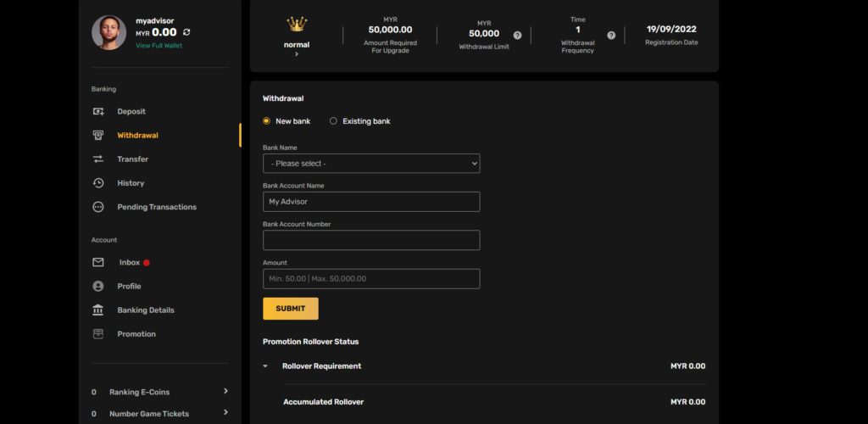This screenshot has height=424, width=868.
Task: Click help icon beside Withdrawal Frequency
Action: (x=611, y=36)
